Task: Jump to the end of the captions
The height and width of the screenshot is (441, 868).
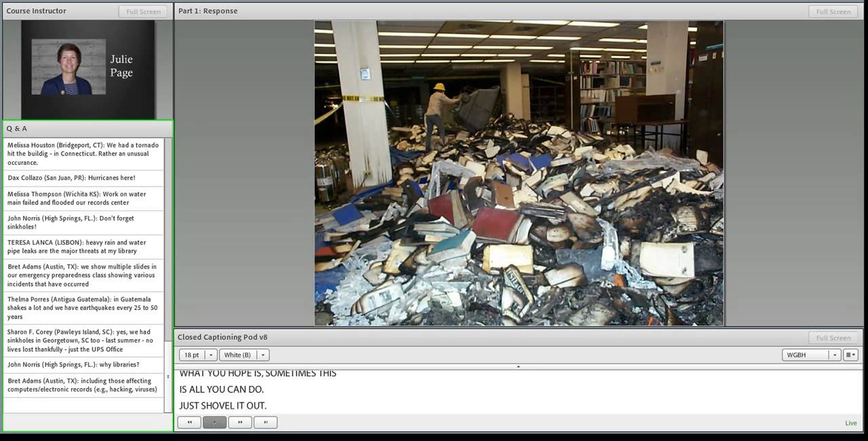Action: pyautogui.click(x=265, y=422)
